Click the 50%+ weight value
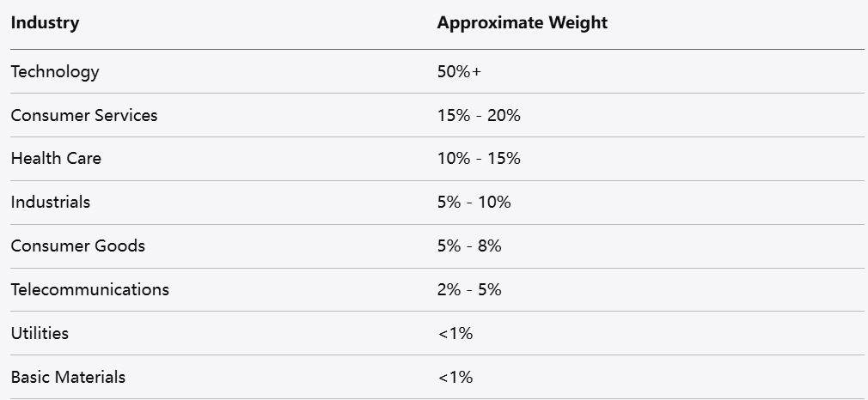The width and height of the screenshot is (868, 400). point(459,72)
